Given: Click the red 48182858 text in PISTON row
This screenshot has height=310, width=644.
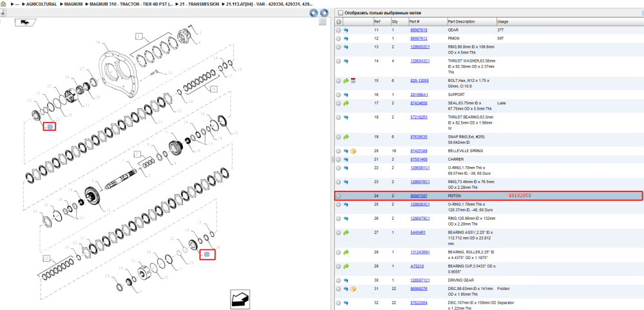Looking at the screenshot, I should tap(520, 196).
